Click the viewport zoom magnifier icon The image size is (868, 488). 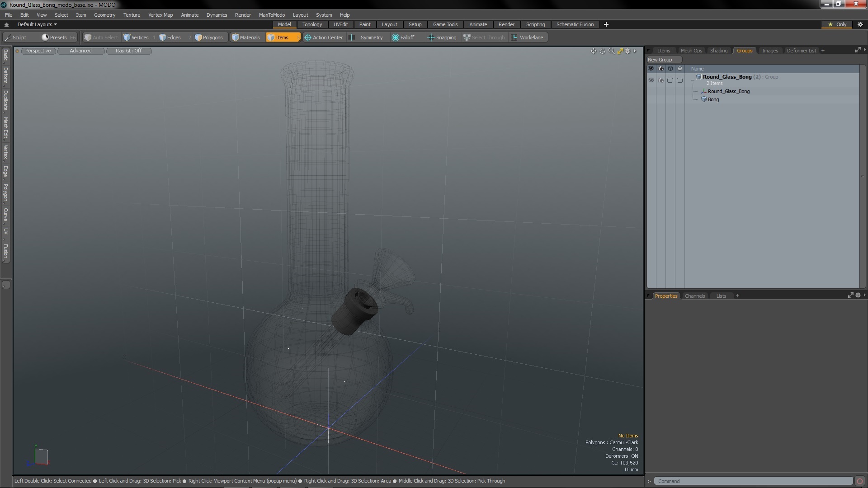tap(611, 51)
